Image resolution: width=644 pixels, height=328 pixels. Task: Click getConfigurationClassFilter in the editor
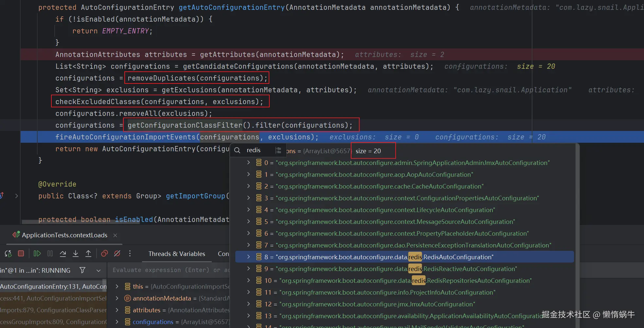tap(185, 125)
